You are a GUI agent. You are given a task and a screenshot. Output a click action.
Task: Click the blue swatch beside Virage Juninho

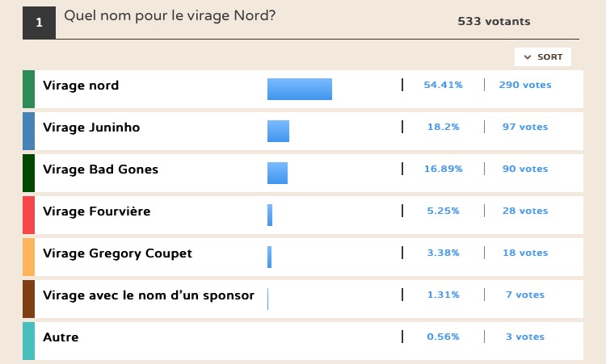click(28, 132)
